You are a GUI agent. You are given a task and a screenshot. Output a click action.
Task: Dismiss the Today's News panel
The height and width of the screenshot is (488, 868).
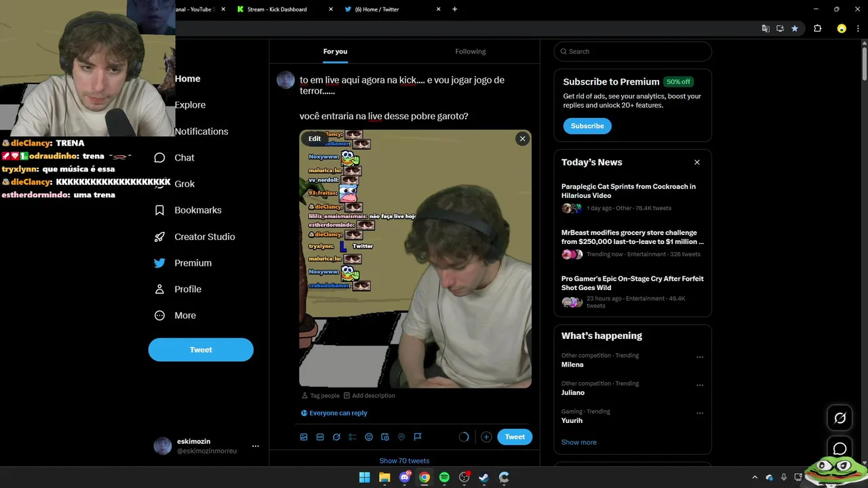click(697, 163)
